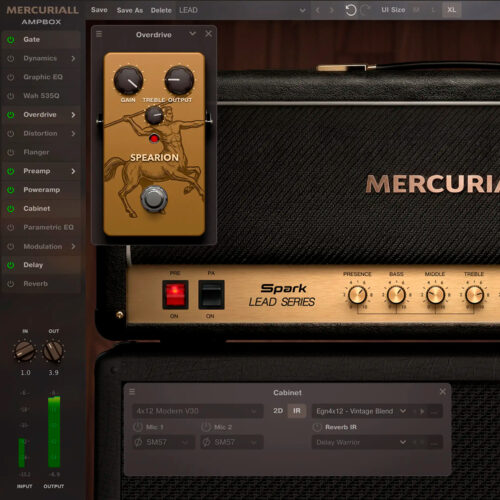Screen dimensions: 500x500
Task: Click the Save As button
Action: tap(130, 10)
